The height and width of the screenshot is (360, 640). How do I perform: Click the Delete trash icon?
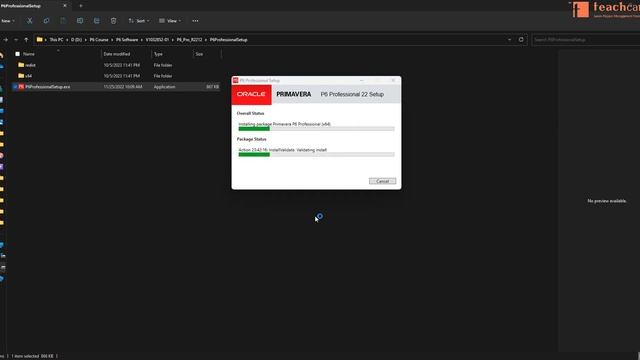113,21
